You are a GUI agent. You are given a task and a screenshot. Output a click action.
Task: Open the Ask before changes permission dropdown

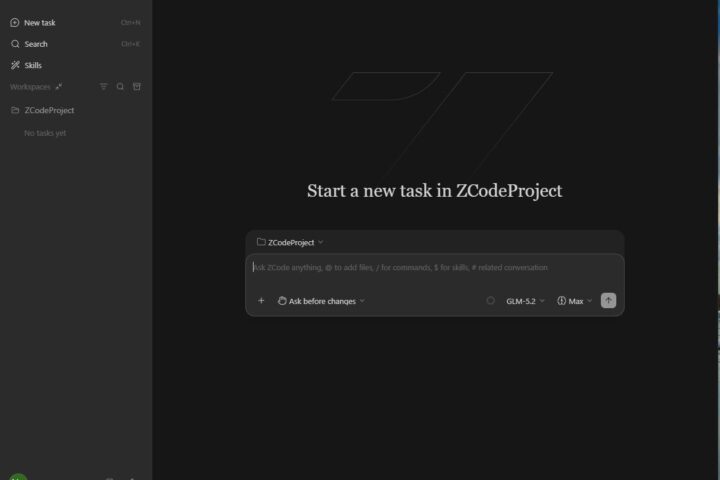pos(321,301)
